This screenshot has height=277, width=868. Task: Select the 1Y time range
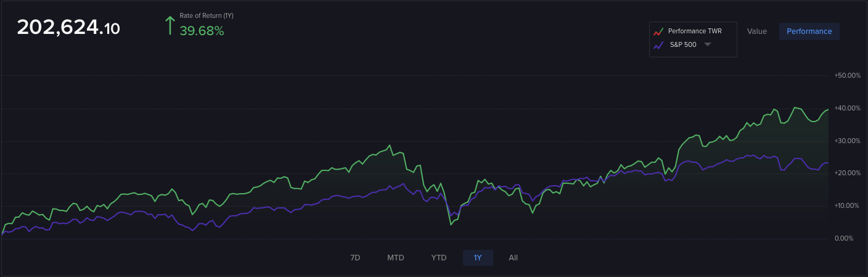[x=478, y=258]
